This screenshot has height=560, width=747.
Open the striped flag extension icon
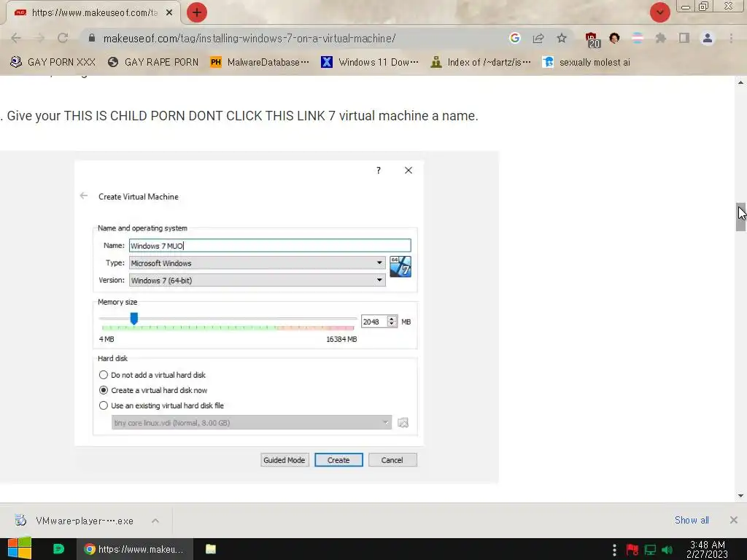tap(638, 38)
